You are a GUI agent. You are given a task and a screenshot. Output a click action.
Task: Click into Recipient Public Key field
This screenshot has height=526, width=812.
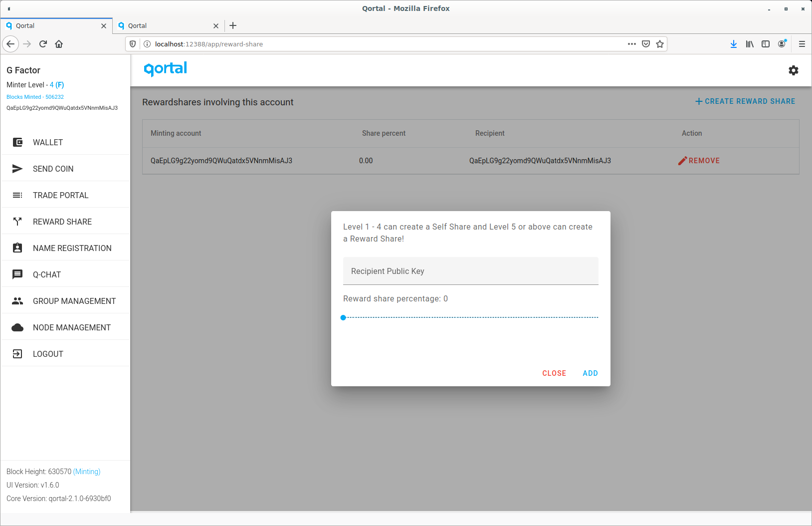pos(471,271)
